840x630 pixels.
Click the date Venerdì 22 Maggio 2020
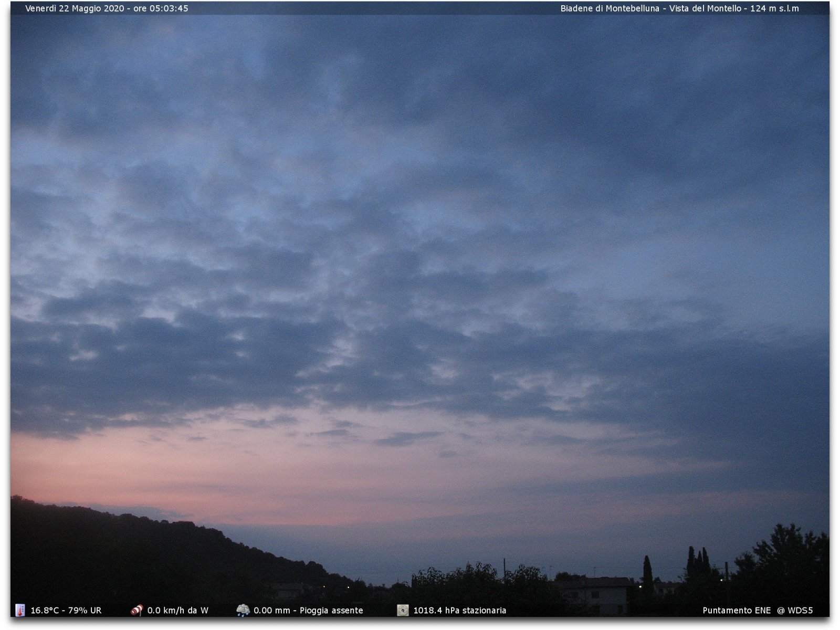pos(75,8)
